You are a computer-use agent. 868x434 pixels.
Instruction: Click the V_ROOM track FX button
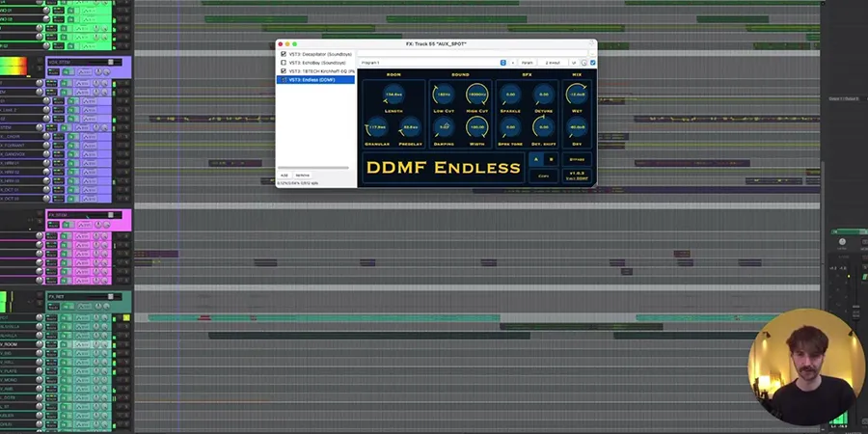64,344
